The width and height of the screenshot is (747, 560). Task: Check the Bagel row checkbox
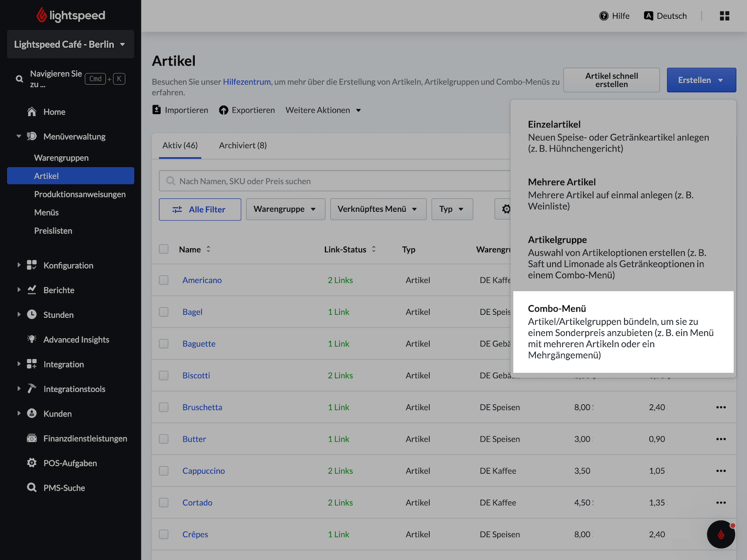point(164,311)
